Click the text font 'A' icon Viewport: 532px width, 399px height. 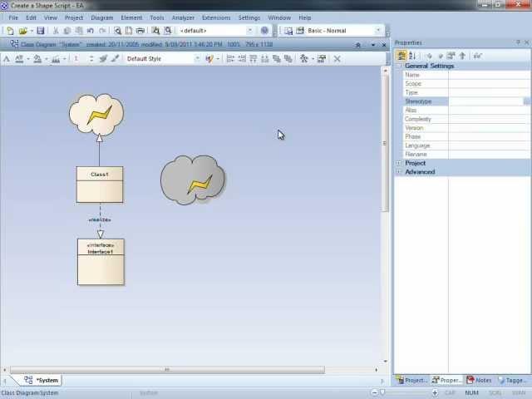tap(7, 59)
